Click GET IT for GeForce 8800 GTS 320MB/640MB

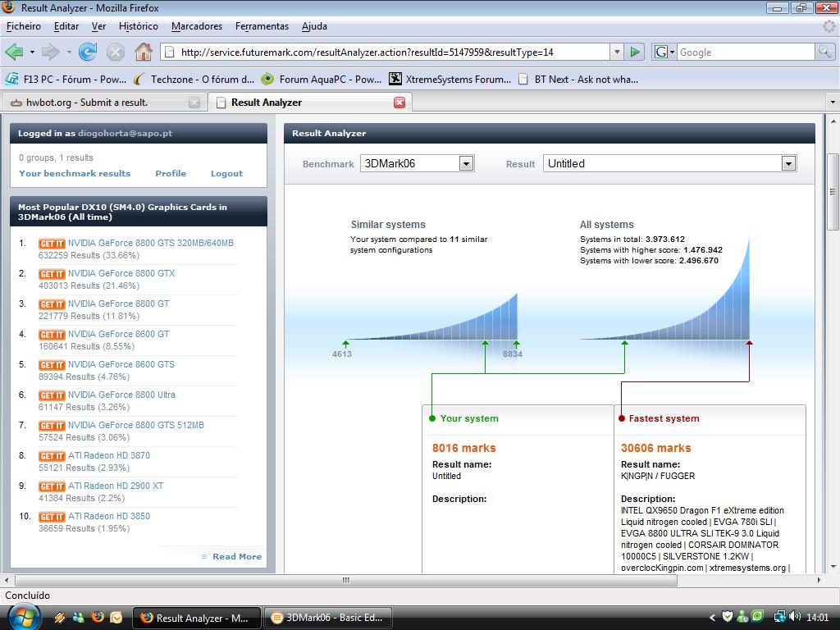[x=52, y=243]
